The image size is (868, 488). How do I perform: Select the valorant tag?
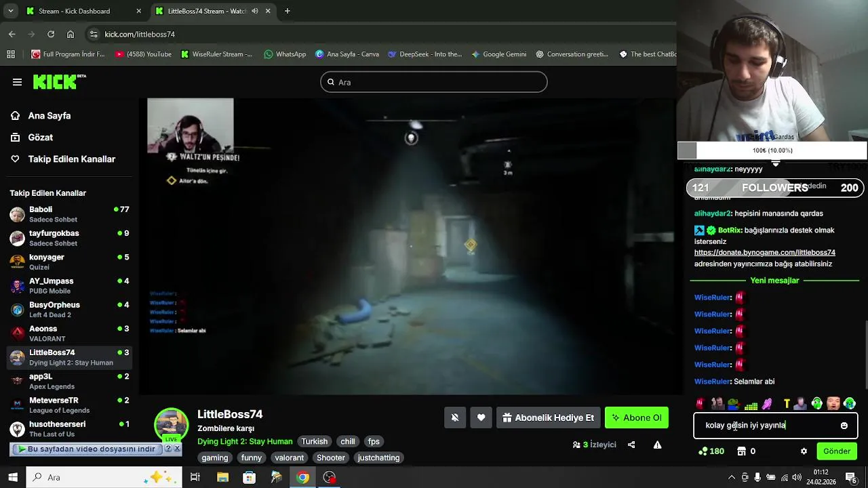click(x=290, y=457)
